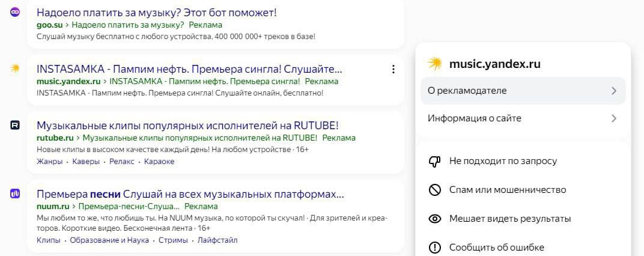Click the spam prohibition icon
The height and width of the screenshot is (256, 644).
tap(435, 190)
